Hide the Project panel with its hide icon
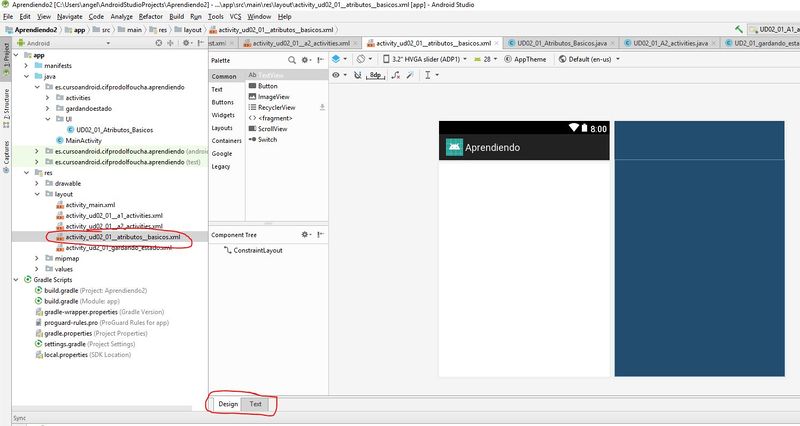Viewport: 800px width, 426px height. point(200,43)
